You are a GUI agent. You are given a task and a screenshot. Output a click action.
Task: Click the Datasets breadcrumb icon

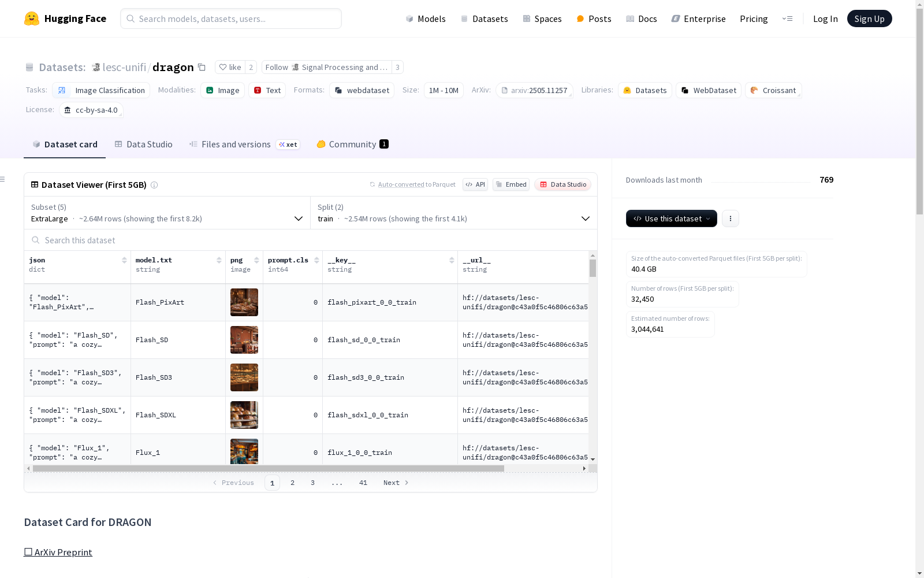tap(29, 67)
